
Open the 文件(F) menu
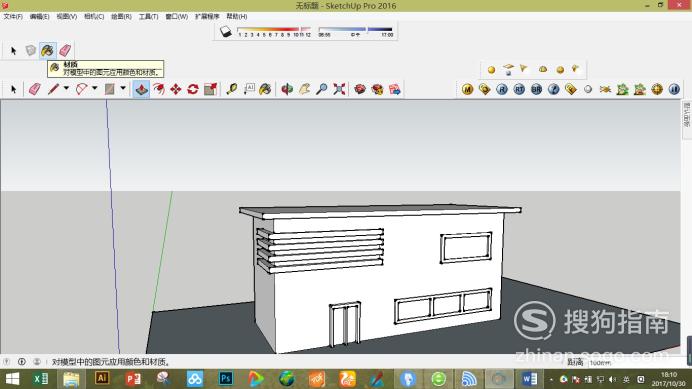click(13, 16)
